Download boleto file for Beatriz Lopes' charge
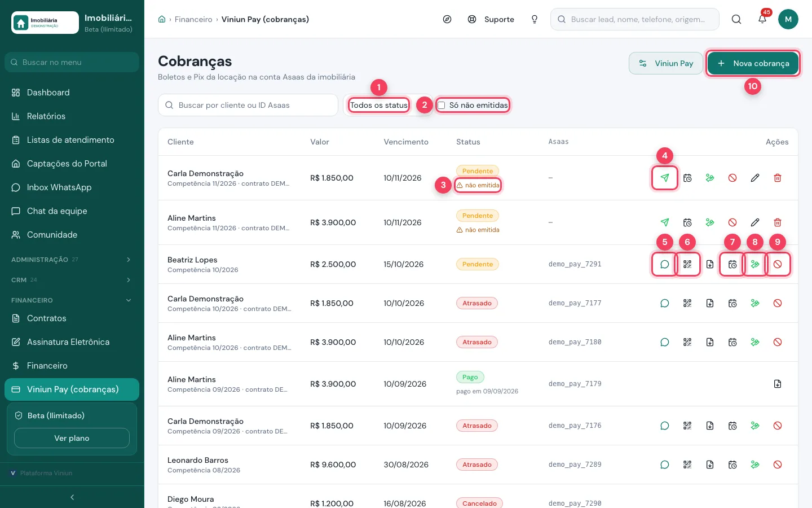 [710, 264]
